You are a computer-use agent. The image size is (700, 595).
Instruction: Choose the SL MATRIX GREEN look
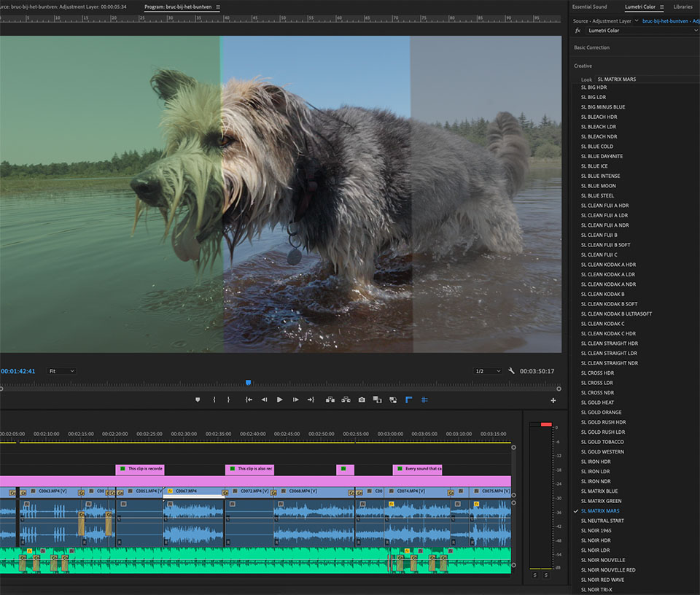click(601, 501)
